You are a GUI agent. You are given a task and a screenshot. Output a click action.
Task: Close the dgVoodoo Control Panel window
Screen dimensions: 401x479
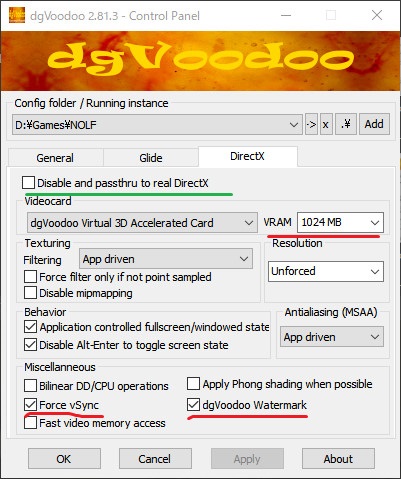(x=377, y=15)
